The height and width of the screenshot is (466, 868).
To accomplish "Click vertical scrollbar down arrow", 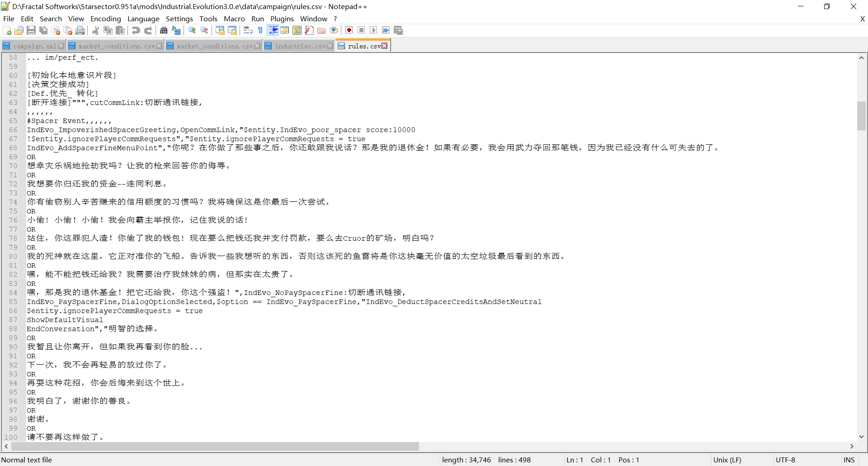I will (x=862, y=437).
